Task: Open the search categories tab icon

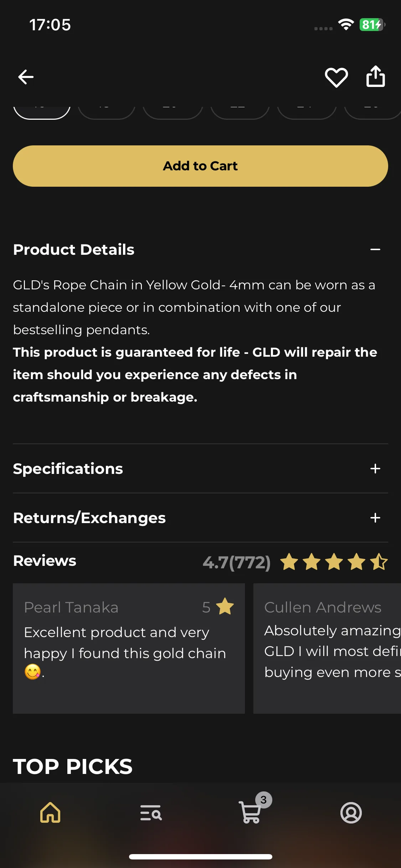Action: pyautogui.click(x=151, y=812)
